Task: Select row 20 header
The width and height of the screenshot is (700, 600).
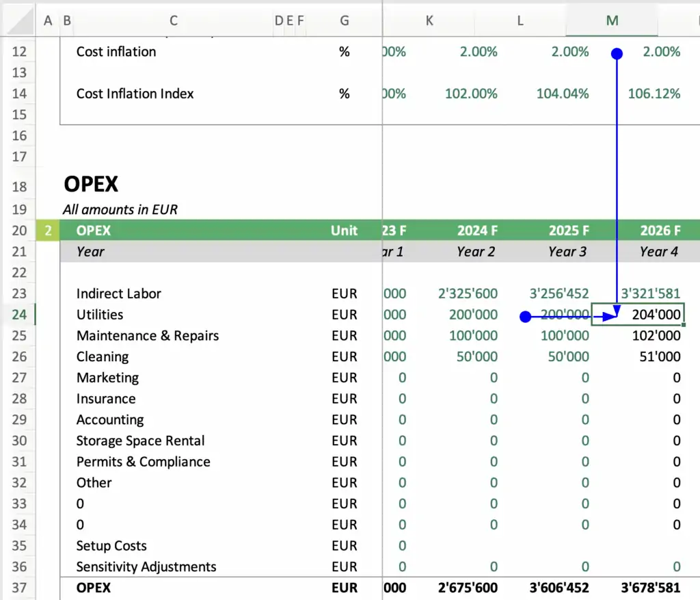Action: tap(19, 231)
